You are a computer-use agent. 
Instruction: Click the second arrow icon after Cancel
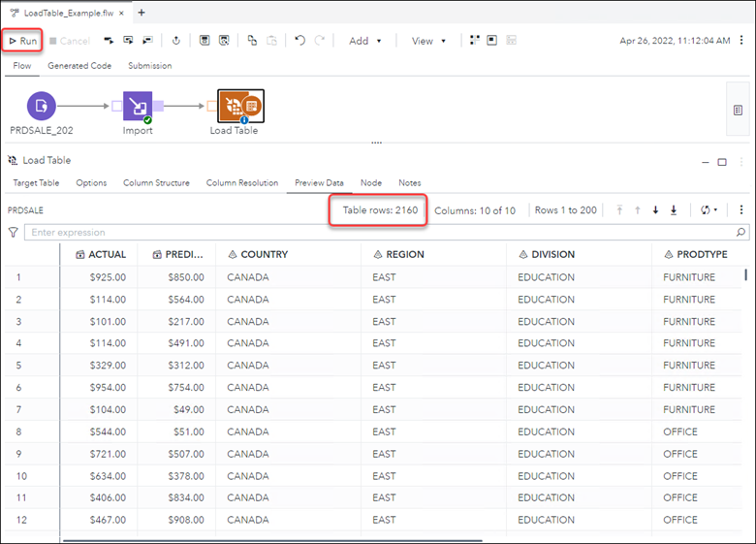coord(128,41)
